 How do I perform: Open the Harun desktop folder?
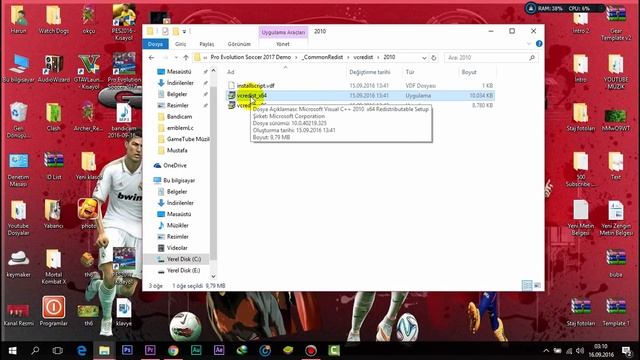pyautogui.click(x=18, y=19)
